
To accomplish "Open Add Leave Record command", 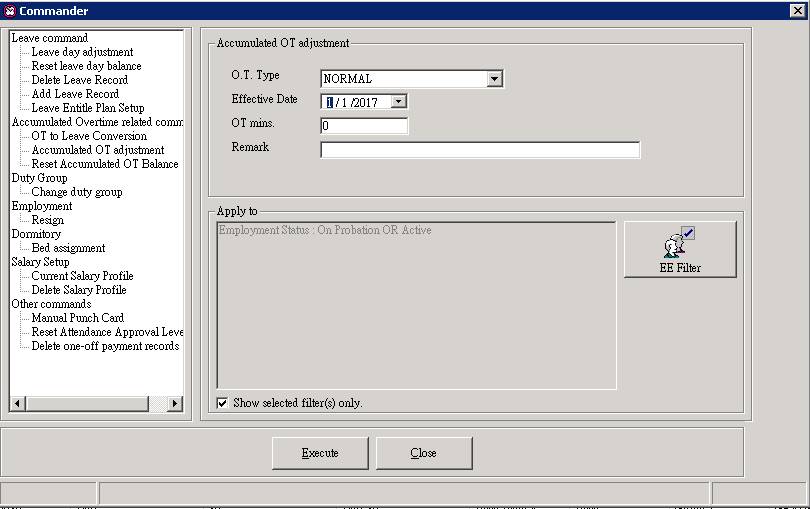I will tap(75, 94).
